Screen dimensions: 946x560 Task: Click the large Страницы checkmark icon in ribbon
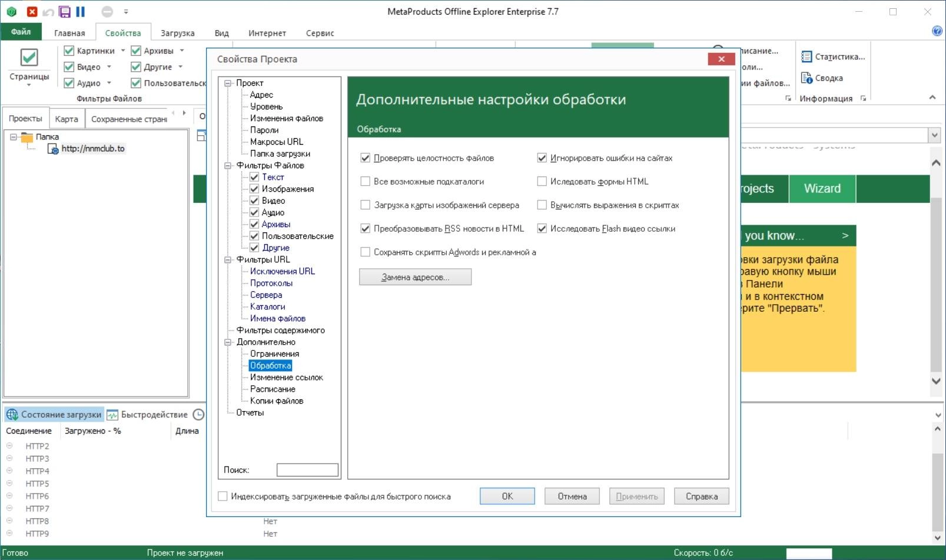click(29, 58)
